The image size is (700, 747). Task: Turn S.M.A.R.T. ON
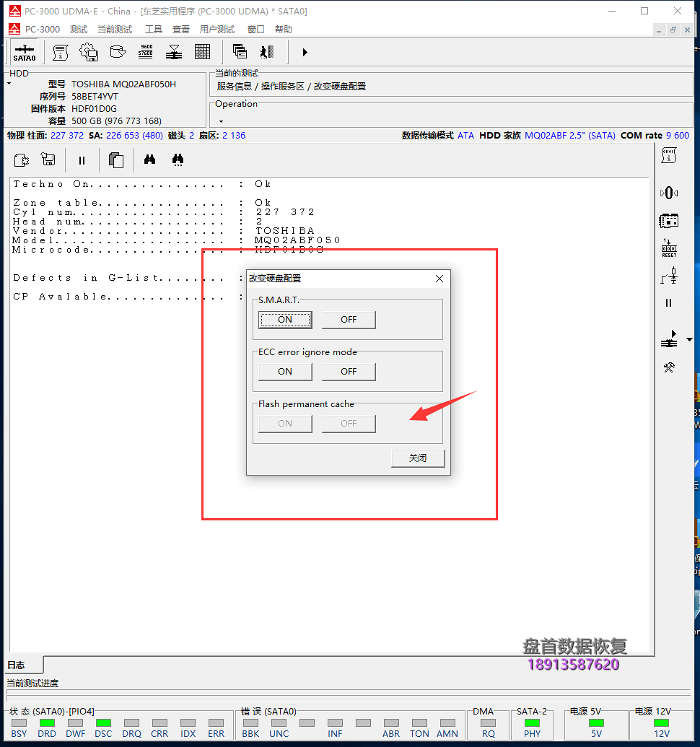tap(285, 320)
